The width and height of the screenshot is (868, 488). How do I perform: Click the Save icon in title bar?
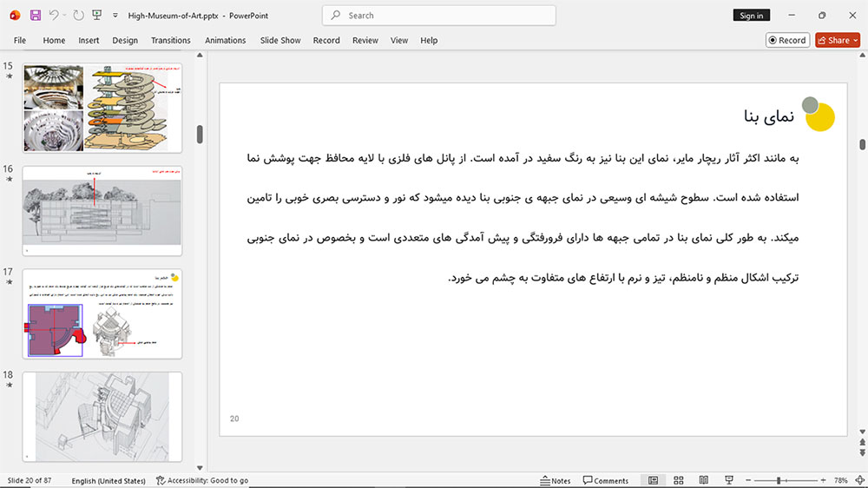36,16
